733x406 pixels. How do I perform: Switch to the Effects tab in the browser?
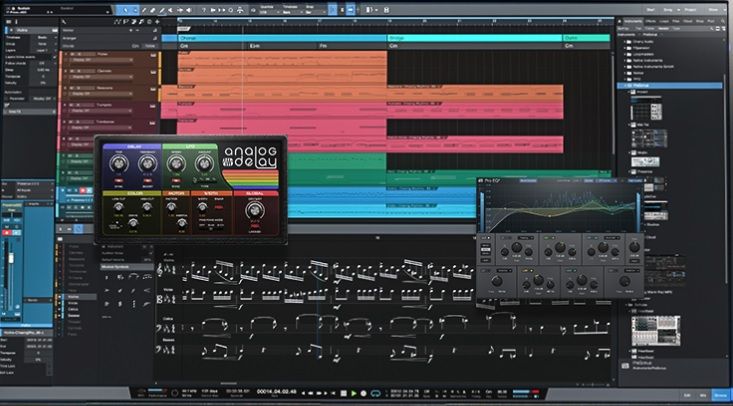[651, 19]
